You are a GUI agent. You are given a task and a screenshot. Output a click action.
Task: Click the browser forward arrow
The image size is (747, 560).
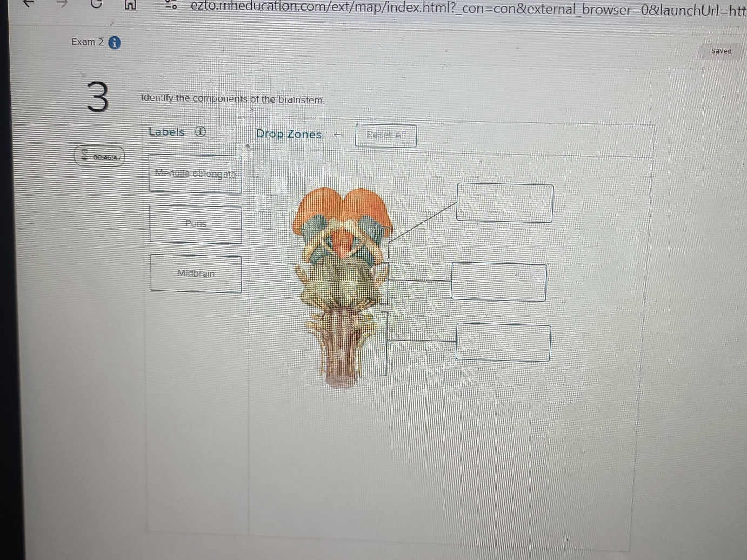(63, 3)
